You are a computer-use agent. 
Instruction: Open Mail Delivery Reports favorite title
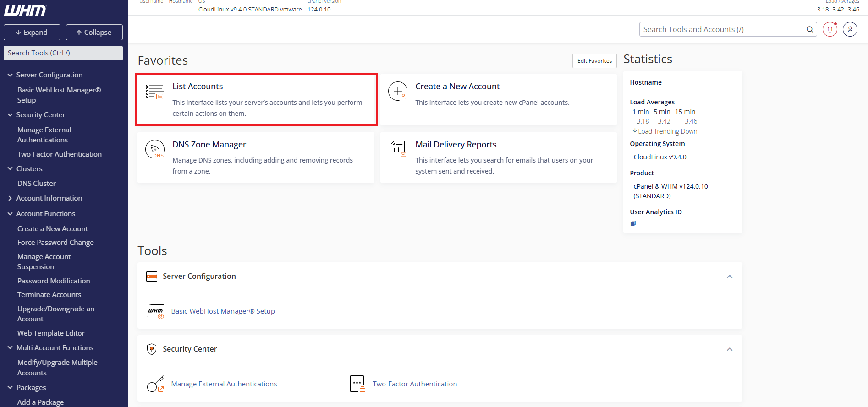[x=456, y=145]
